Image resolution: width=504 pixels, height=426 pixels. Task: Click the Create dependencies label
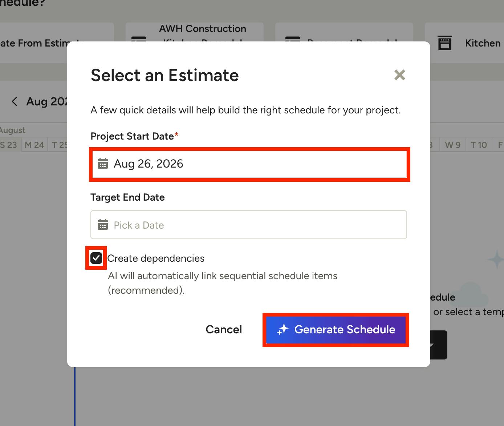[x=156, y=258]
